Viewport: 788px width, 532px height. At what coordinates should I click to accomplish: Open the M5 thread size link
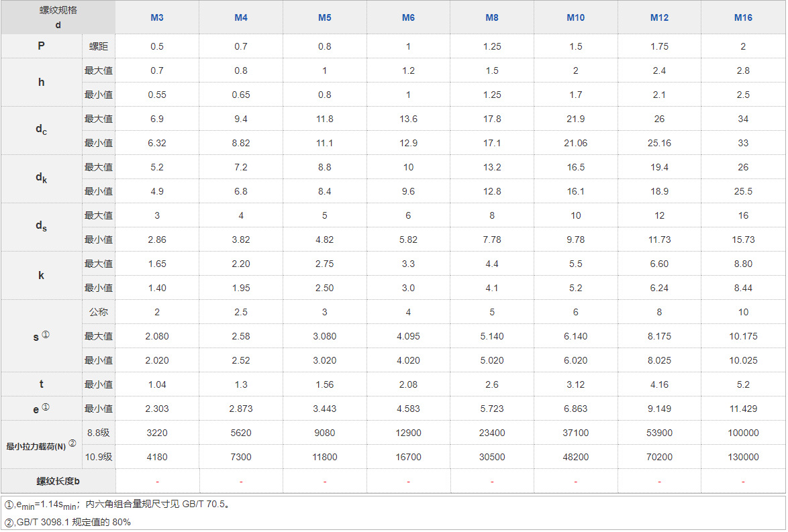coord(325,17)
